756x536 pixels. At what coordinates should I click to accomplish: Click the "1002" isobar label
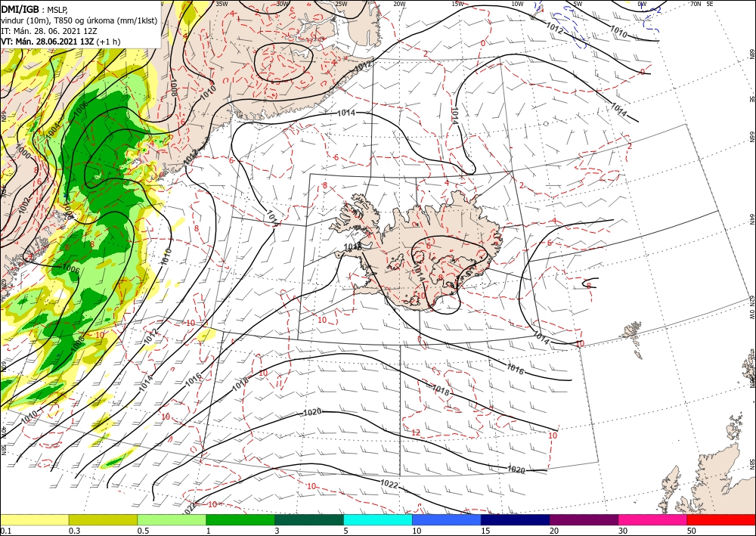pos(23,204)
